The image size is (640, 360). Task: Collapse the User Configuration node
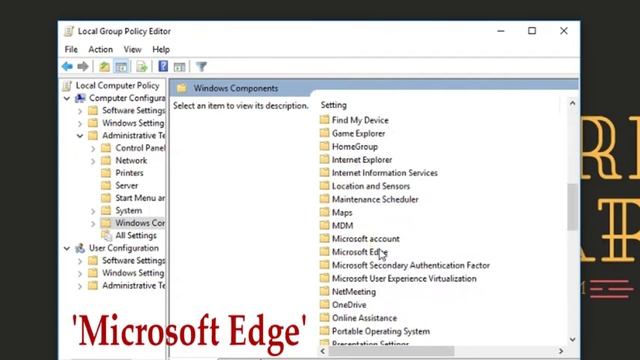[x=67, y=249]
